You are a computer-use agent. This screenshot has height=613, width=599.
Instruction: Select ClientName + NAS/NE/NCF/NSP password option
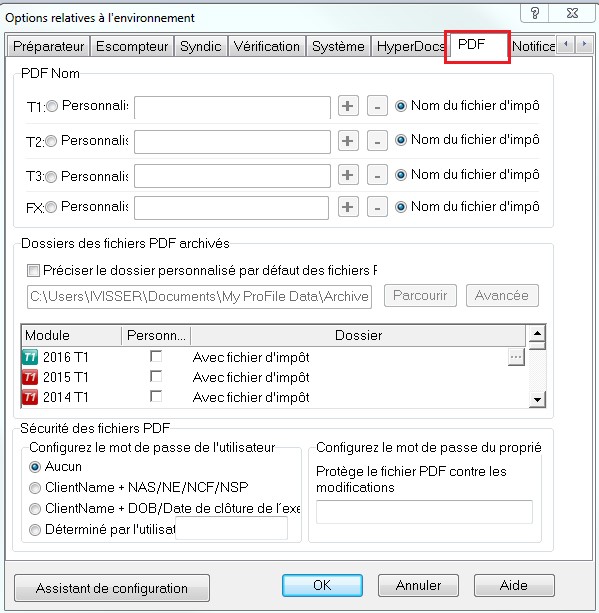click(x=35, y=488)
